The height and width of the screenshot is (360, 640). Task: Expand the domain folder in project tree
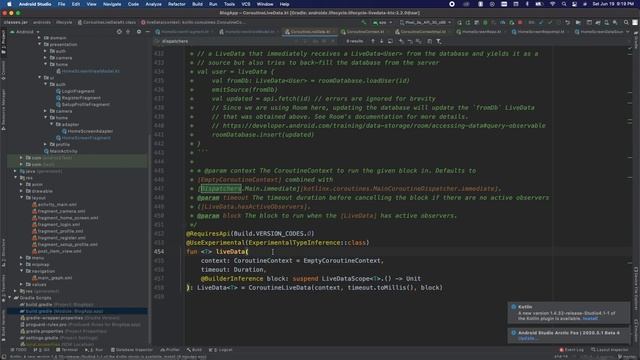click(40, 38)
